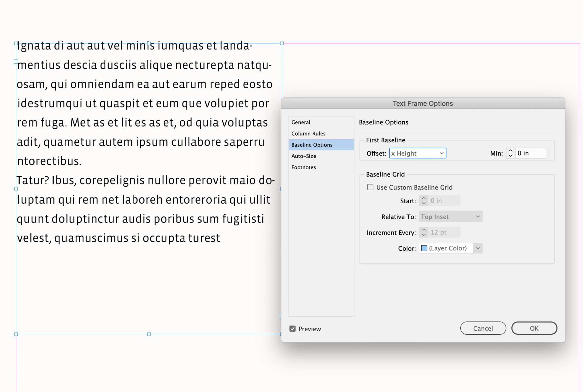This screenshot has width=583, height=392.
Task: Click the text frame's bottom-left corner handle
Action: tap(16, 334)
